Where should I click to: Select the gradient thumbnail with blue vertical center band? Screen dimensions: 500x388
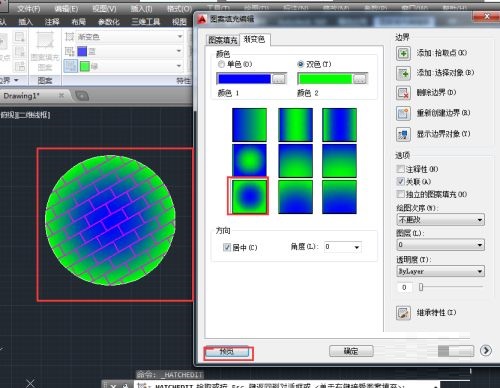tap(339, 125)
